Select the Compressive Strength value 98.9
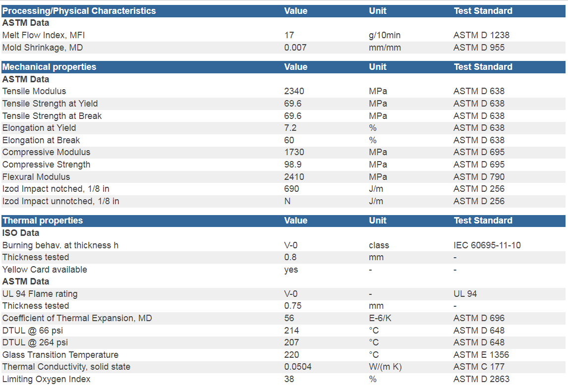Viewport: 568px width, 392px height. 293,165
